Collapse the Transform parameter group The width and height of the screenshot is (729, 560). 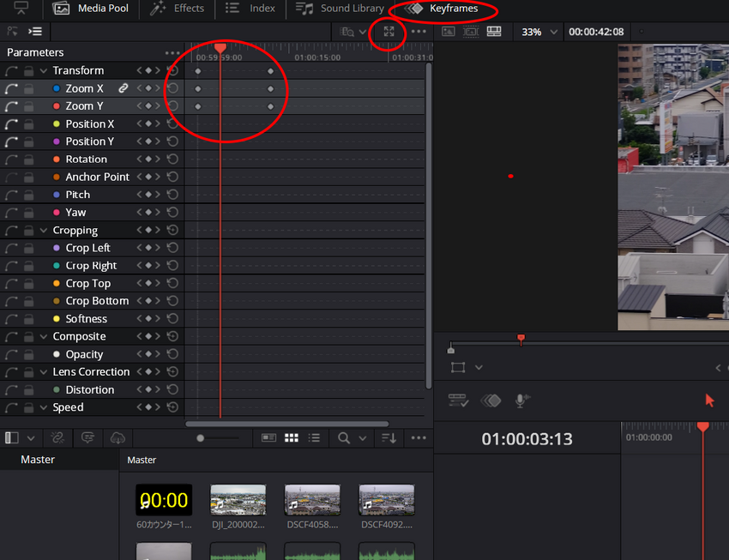(44, 70)
